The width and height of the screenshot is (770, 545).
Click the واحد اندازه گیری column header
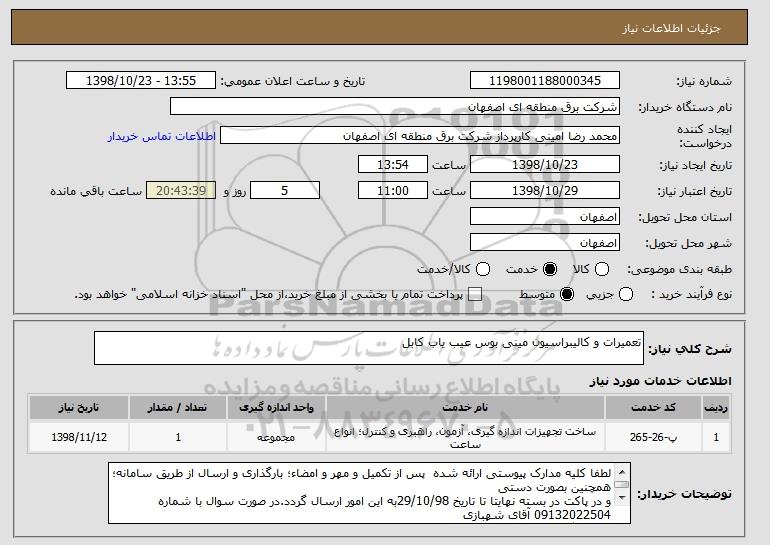[276, 408]
